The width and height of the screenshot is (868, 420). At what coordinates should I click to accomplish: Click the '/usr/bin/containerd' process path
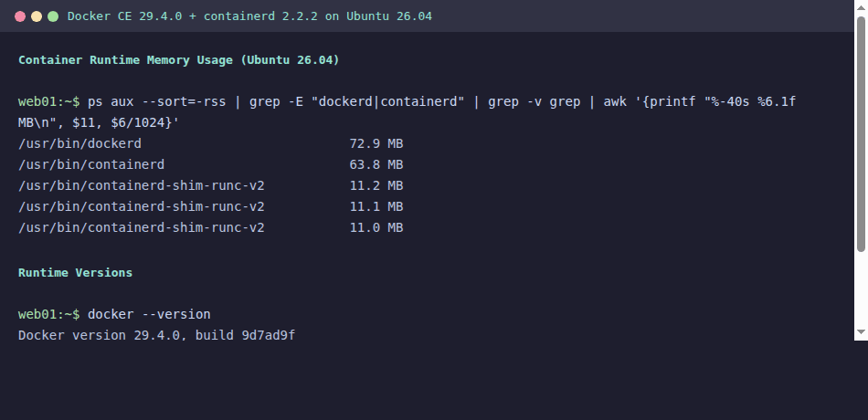pos(91,165)
